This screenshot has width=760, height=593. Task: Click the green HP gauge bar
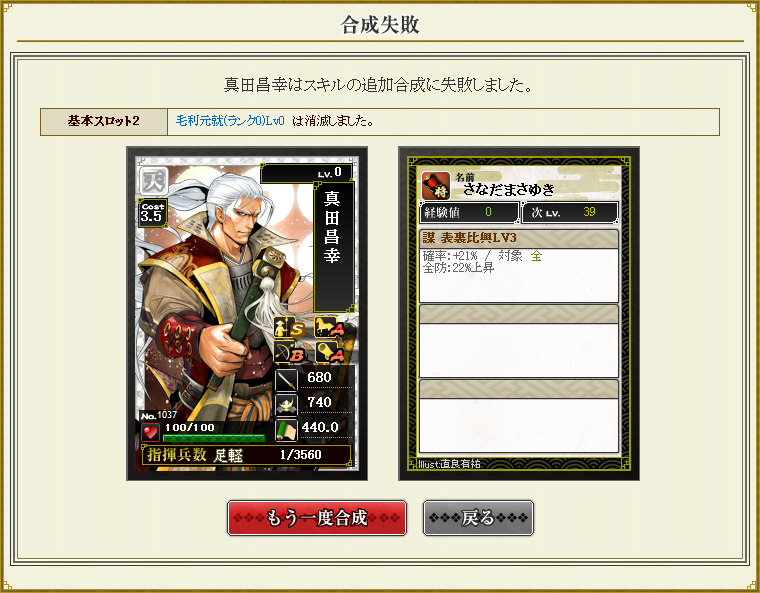tap(214, 438)
